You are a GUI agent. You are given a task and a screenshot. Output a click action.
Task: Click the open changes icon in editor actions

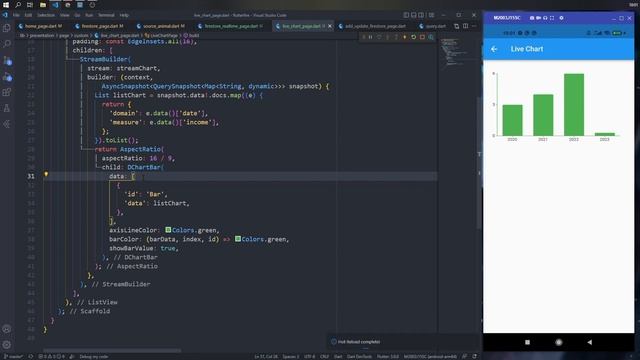click(x=456, y=26)
